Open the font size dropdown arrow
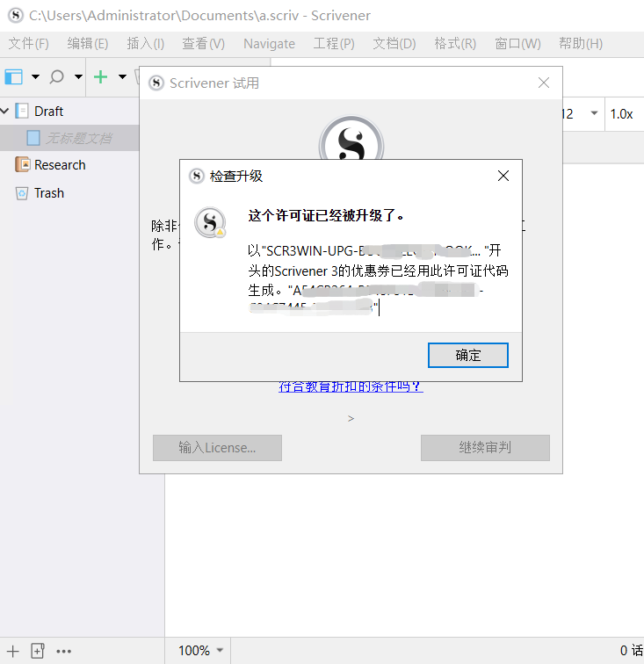 pyautogui.click(x=594, y=113)
